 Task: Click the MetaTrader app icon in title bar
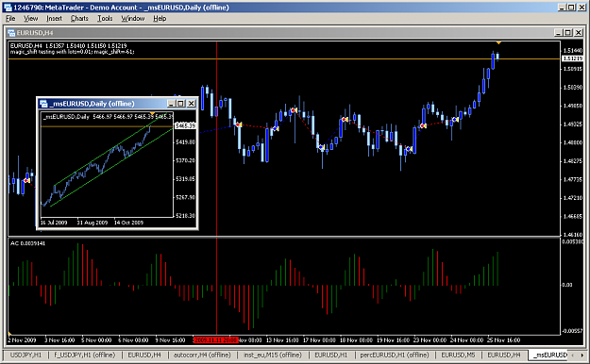[8, 8]
